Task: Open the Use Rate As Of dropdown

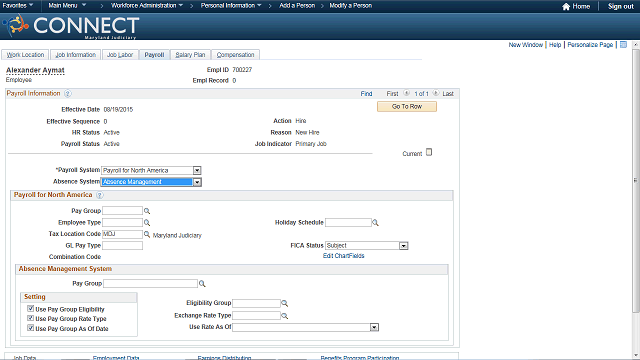Action: (x=374, y=327)
